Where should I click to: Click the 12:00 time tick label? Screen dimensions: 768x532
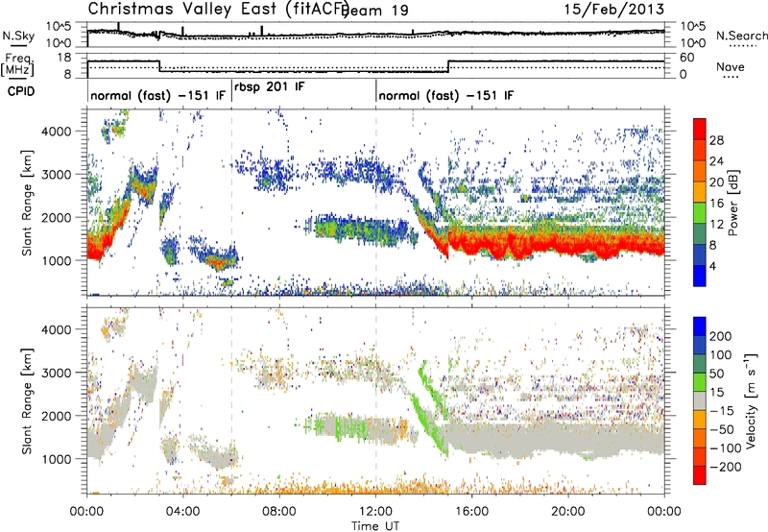375,512
